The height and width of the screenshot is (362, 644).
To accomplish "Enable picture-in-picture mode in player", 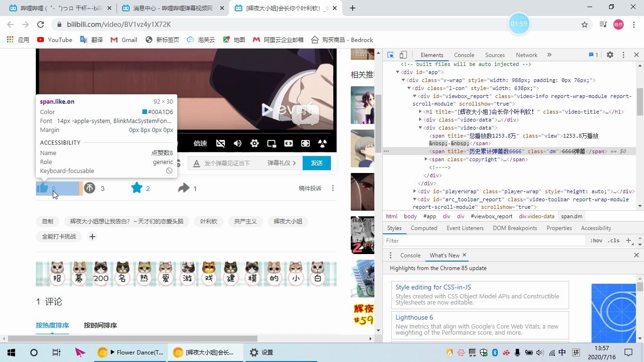I will (272, 143).
